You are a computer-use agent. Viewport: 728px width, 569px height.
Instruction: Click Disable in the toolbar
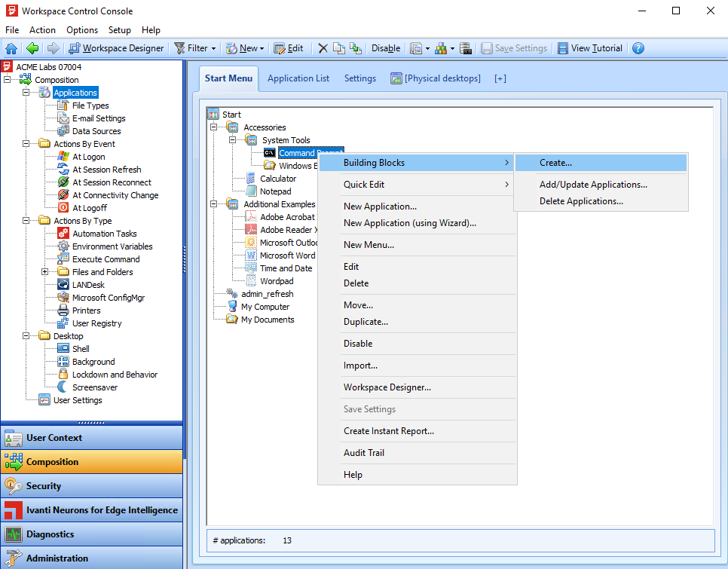386,48
